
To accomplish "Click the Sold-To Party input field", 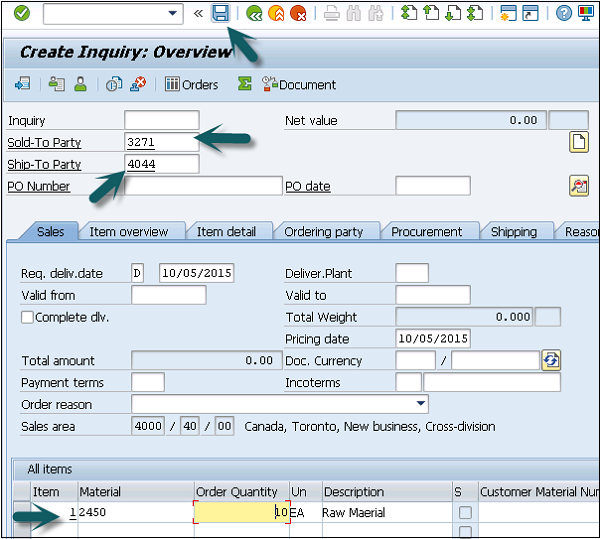I will [x=162, y=142].
